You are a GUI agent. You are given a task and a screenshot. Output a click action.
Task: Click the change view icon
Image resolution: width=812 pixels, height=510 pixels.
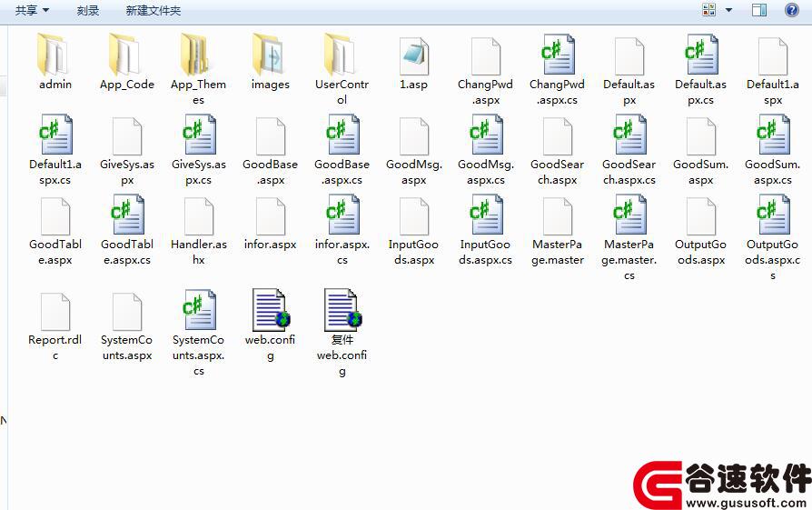point(709,9)
